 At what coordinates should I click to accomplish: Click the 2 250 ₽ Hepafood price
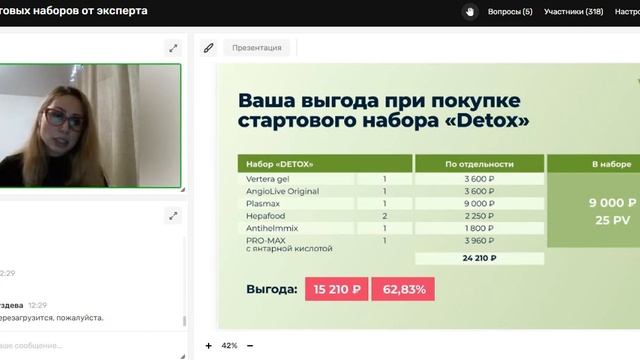point(479,216)
